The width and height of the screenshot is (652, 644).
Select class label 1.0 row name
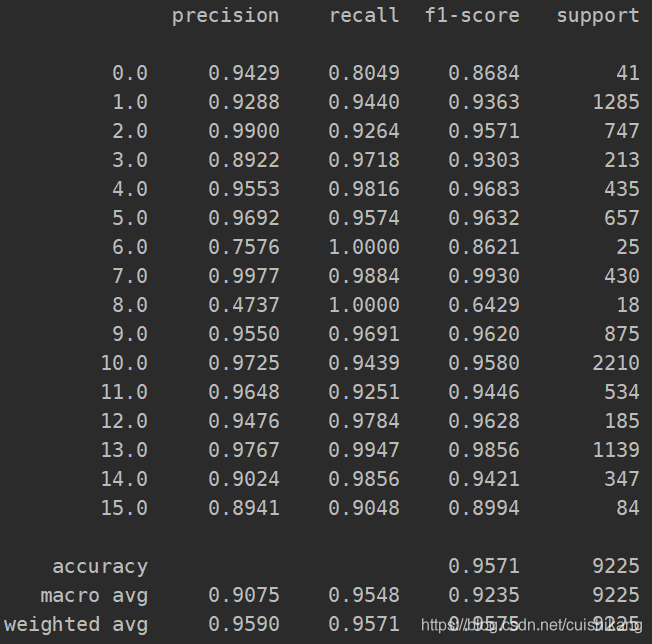click(130, 102)
